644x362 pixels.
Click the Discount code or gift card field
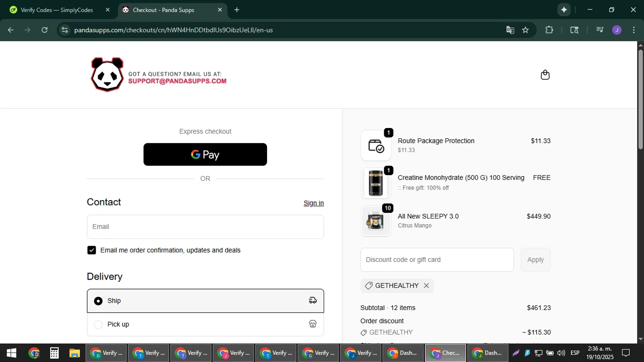pos(437,260)
